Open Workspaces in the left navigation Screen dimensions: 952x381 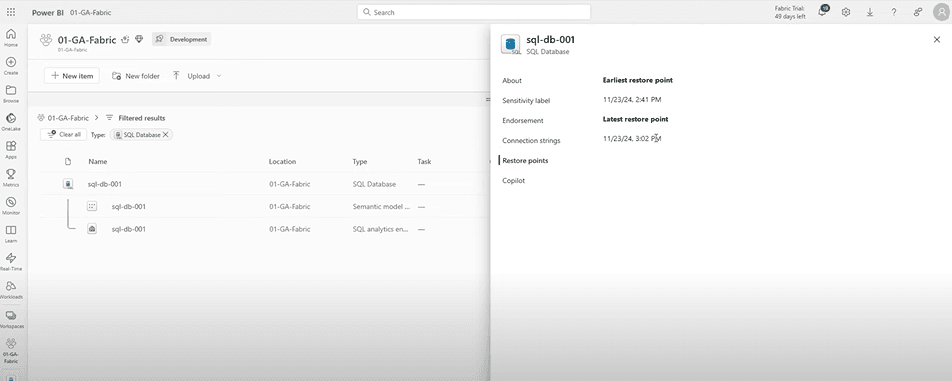click(x=11, y=319)
